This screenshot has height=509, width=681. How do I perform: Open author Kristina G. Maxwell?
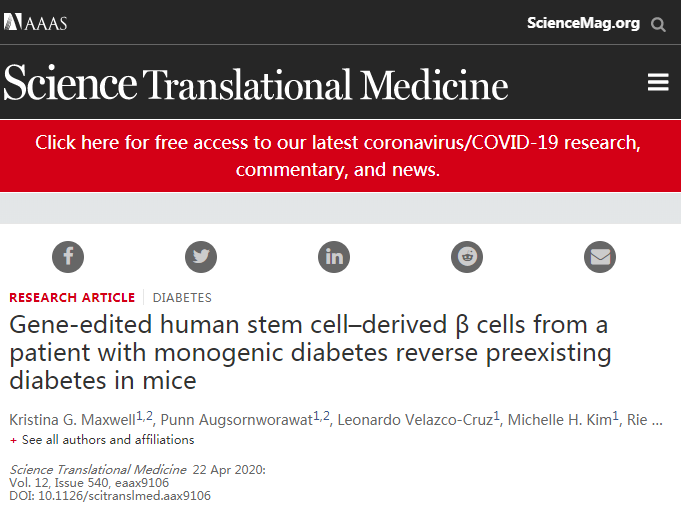(73, 420)
